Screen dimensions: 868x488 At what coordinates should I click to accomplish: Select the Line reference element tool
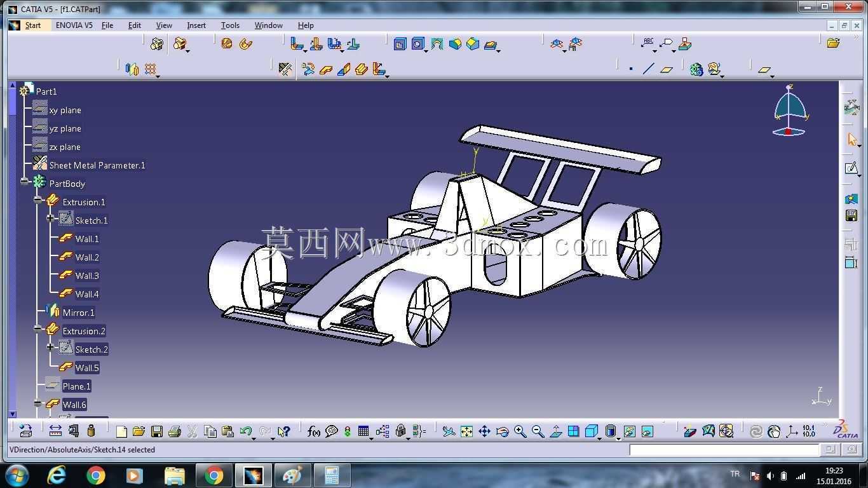(x=648, y=69)
